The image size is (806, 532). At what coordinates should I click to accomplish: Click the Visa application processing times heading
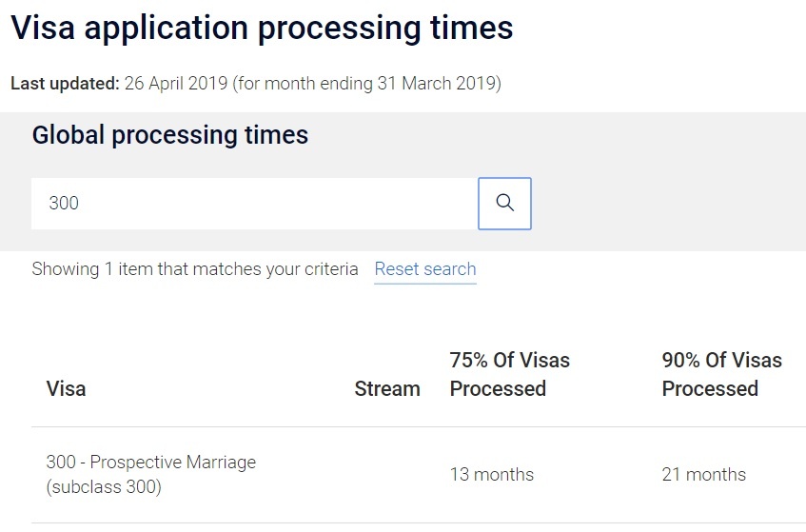262,28
